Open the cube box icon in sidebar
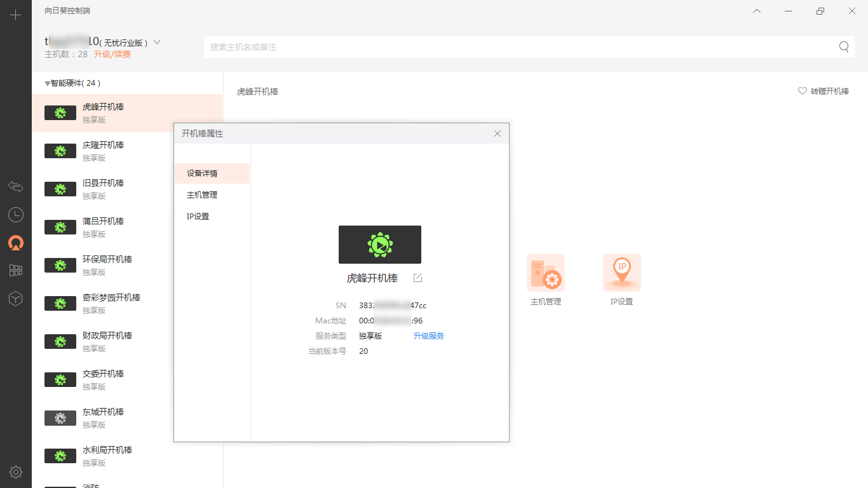 pyautogui.click(x=16, y=299)
